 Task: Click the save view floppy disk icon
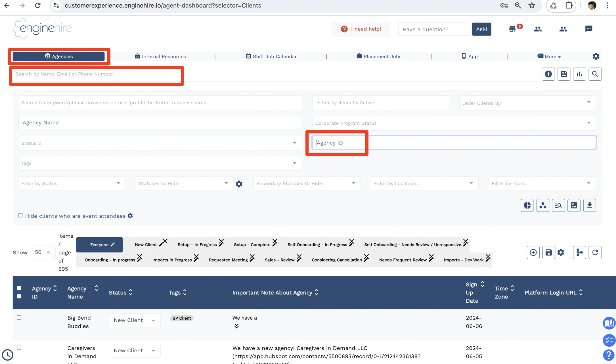(548, 252)
